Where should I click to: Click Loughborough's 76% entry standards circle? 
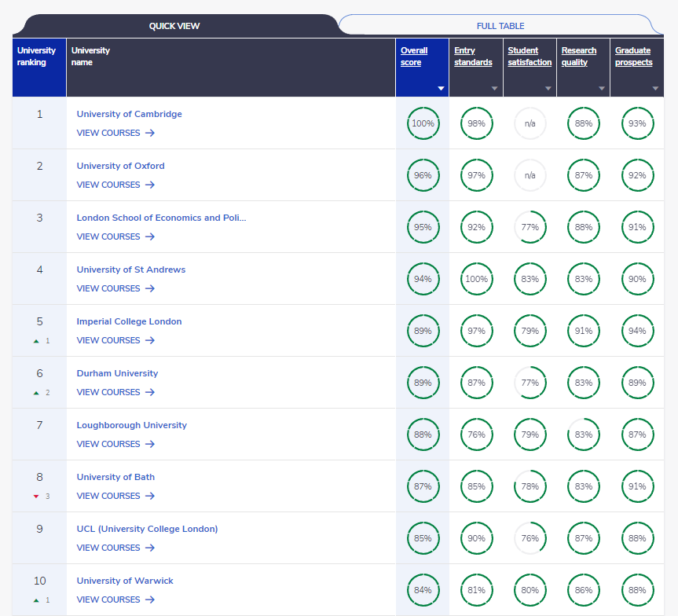(477, 434)
